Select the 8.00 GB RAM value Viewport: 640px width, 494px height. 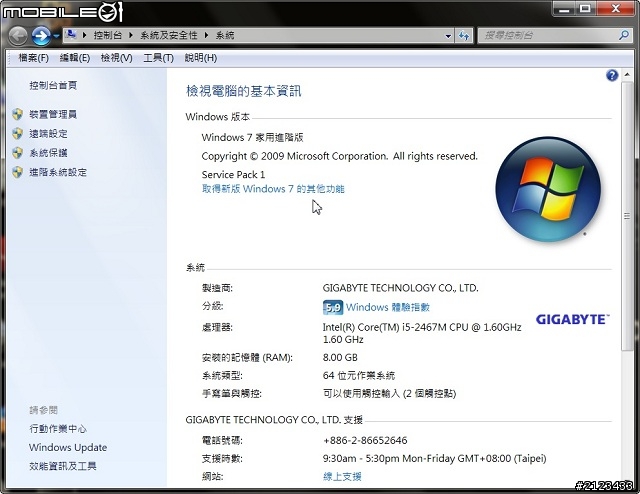pos(340,358)
